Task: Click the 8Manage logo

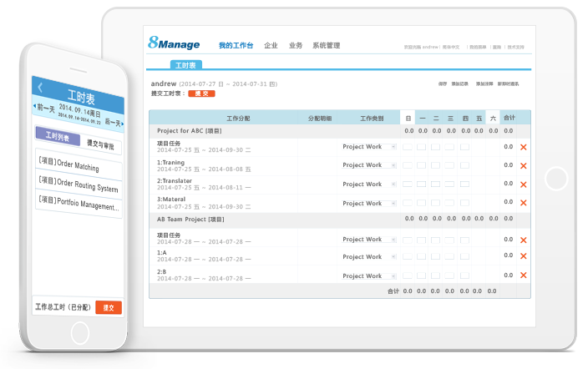Action: [174, 43]
